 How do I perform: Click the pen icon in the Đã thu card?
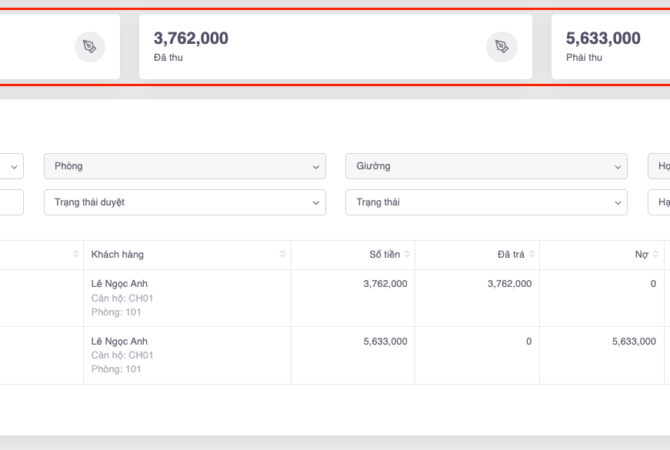pos(501,46)
